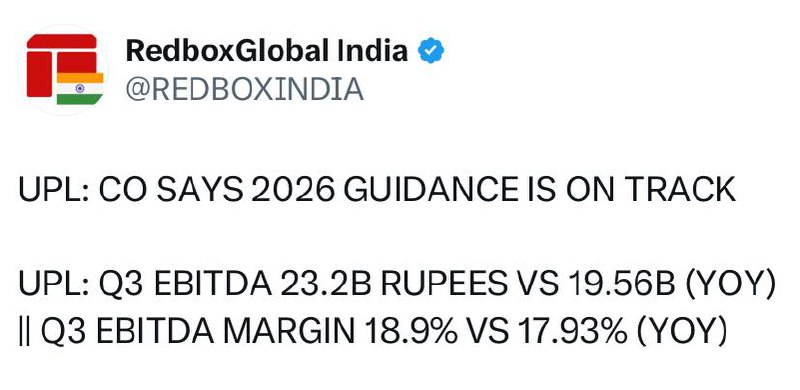Click the 18.9% margin value
This screenshot has height=390, width=800.
click(x=411, y=332)
